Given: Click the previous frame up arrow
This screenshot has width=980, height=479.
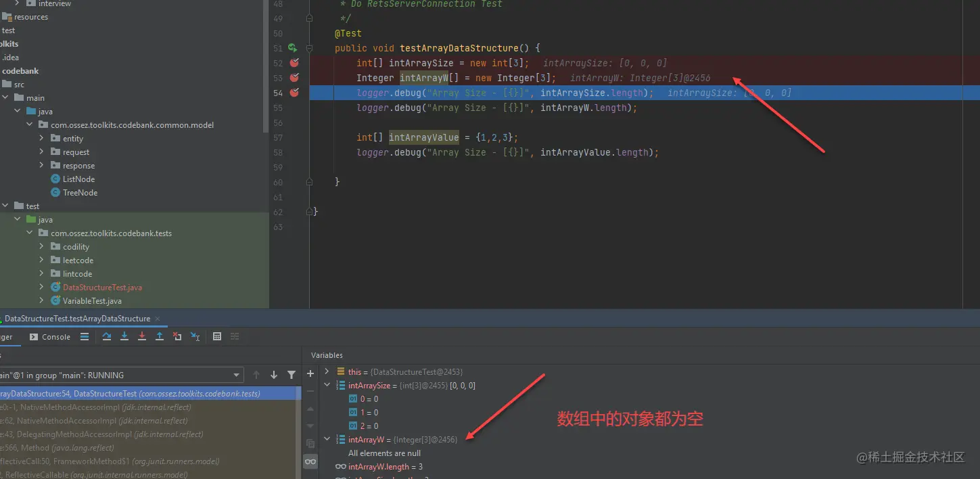Looking at the screenshot, I should click(x=256, y=375).
